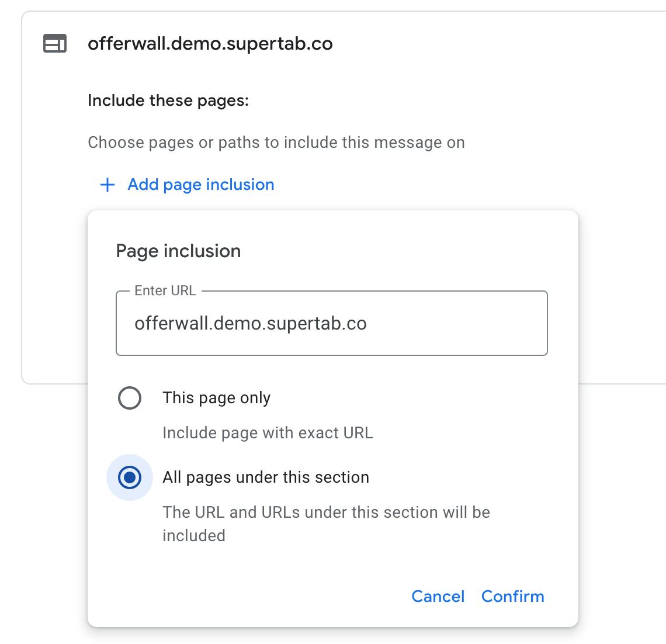Click the 'This page only' label text
666x644 pixels.
pos(217,398)
